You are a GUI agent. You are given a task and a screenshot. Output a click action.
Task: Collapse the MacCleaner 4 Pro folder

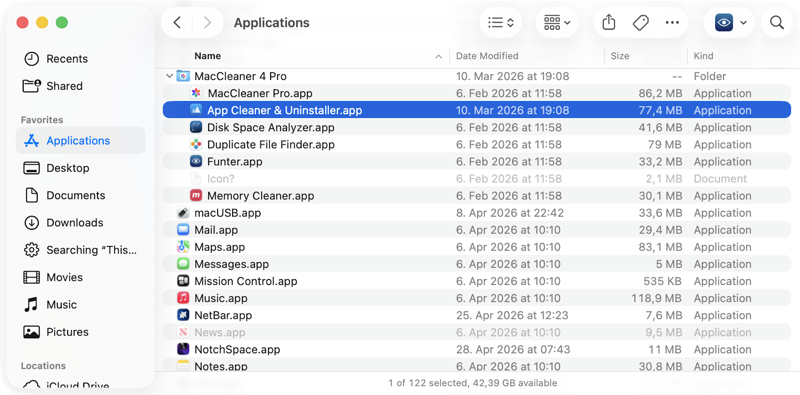169,77
